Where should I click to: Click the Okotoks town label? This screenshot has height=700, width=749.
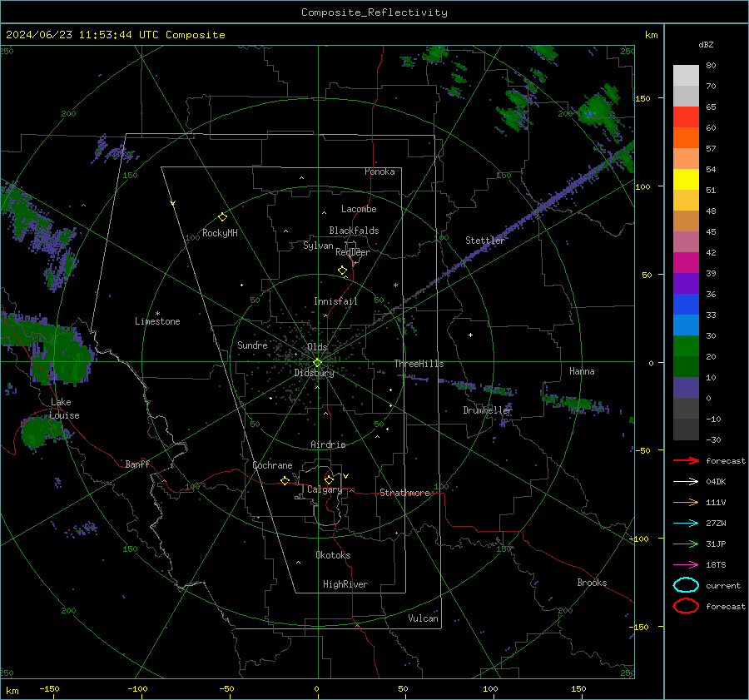point(333,555)
